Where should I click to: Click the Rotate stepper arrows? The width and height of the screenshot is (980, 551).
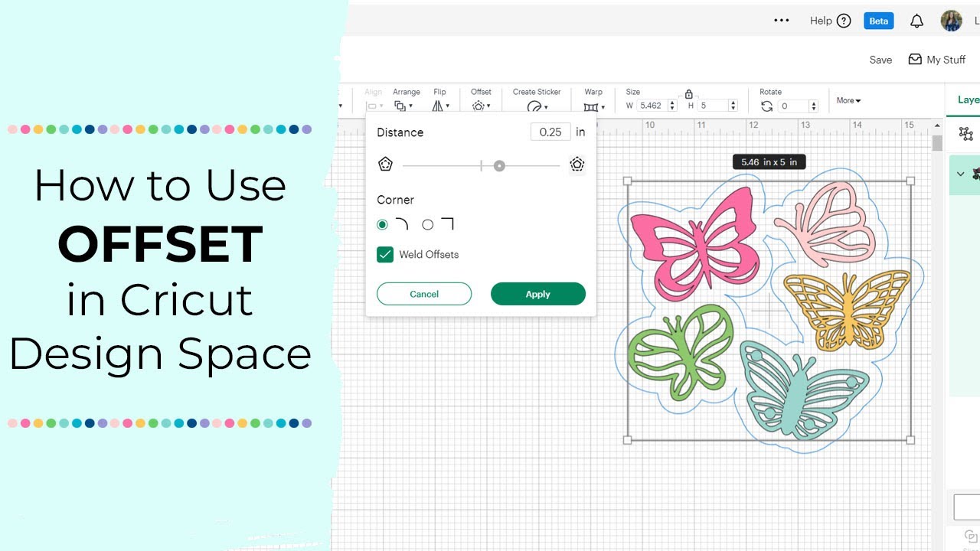coord(814,106)
